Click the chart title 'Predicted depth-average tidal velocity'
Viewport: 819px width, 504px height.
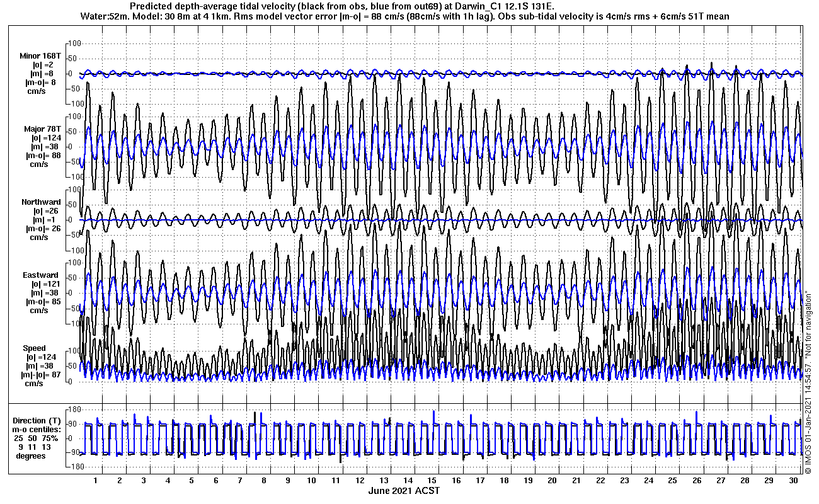[213, 6]
